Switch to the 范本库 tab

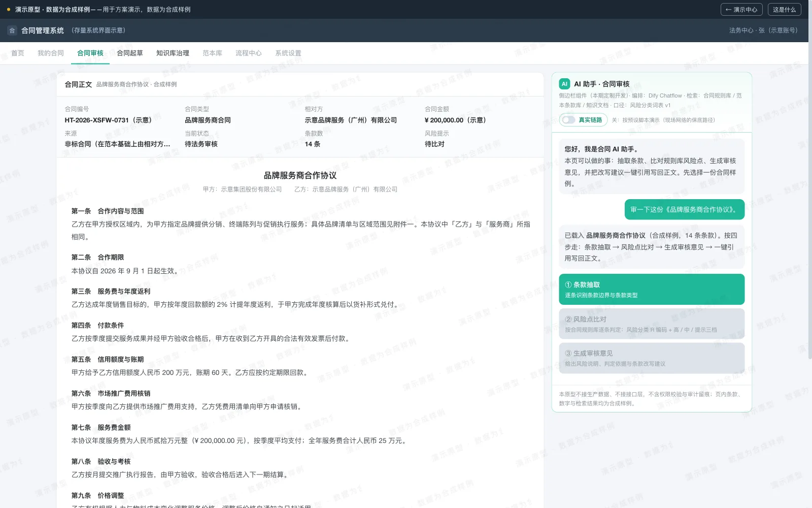click(212, 53)
